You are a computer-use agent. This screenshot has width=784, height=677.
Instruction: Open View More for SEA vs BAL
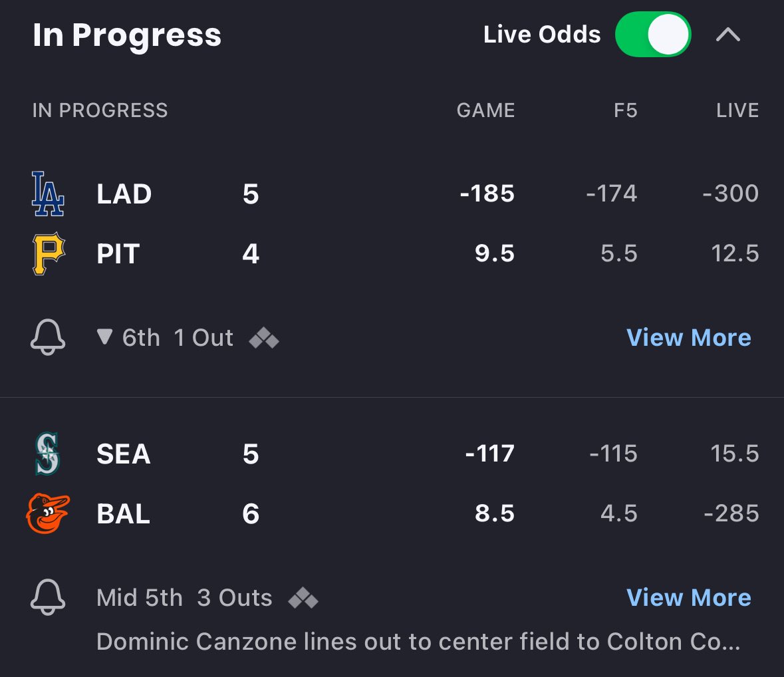pos(688,597)
